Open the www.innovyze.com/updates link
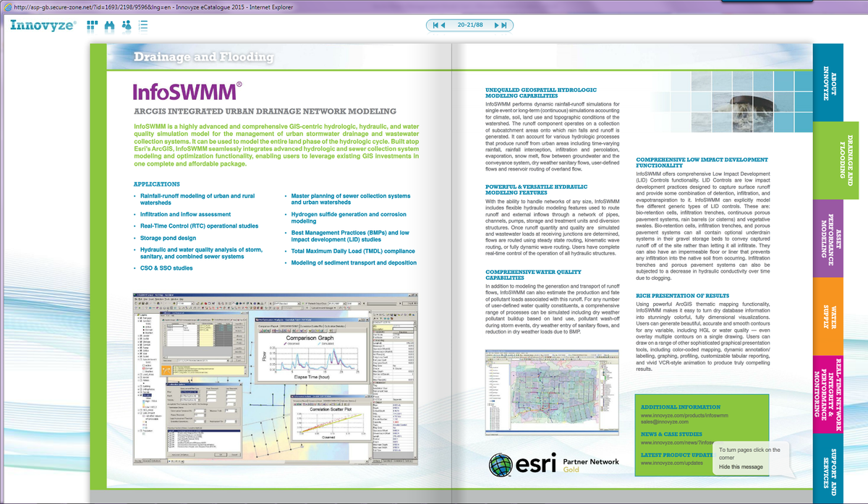The height and width of the screenshot is (504, 868). (x=672, y=462)
